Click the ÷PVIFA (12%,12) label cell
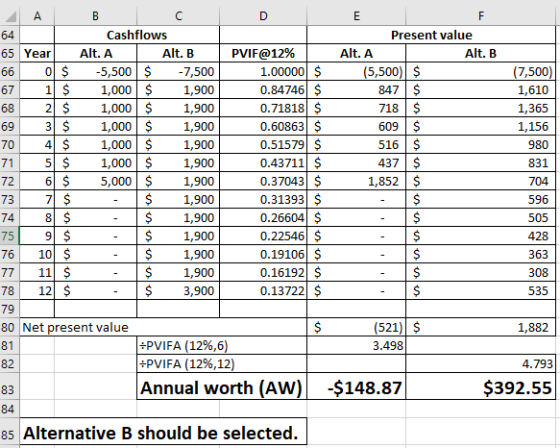560x448 pixels. tap(222, 364)
